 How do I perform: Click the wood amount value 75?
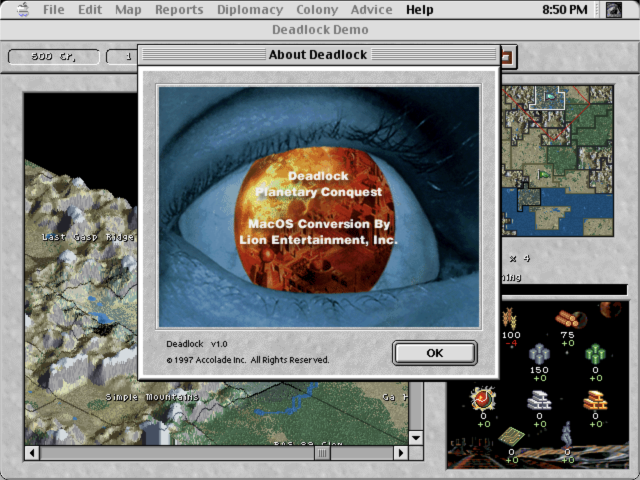click(567, 335)
